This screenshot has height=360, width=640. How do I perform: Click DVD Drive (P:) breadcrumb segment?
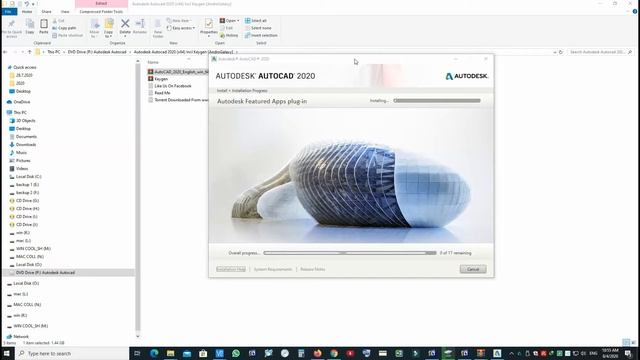tap(97, 52)
